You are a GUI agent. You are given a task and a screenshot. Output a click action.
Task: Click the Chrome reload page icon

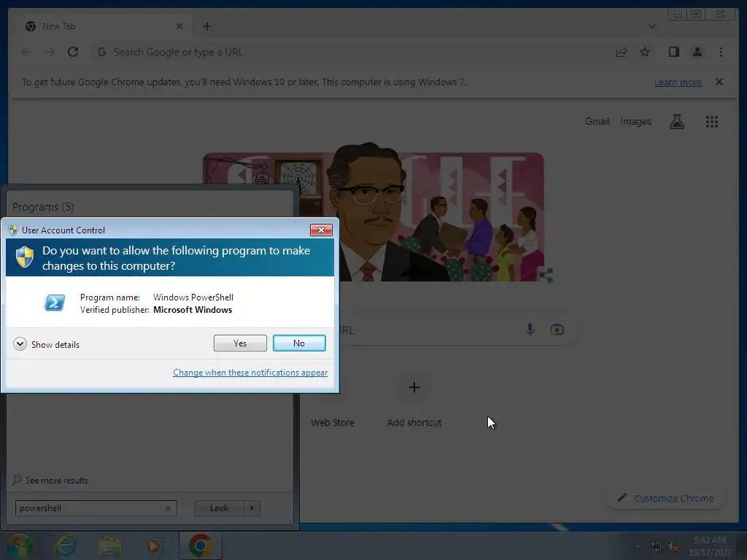point(73,52)
